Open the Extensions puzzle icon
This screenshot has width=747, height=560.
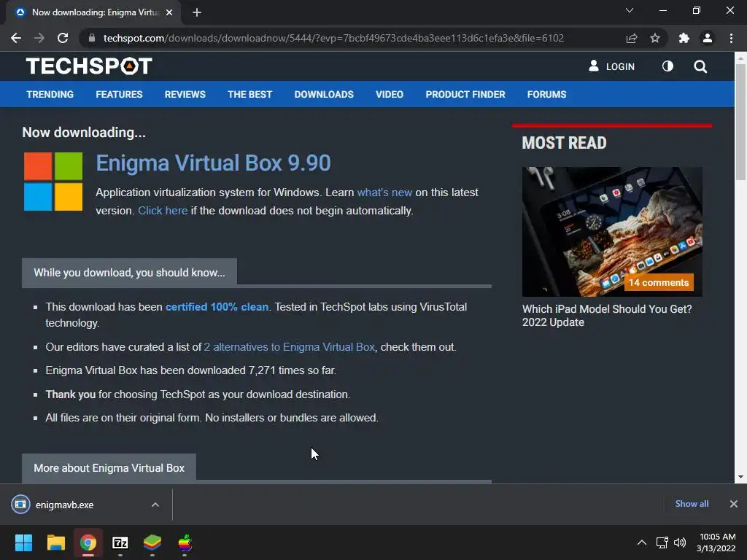(684, 38)
